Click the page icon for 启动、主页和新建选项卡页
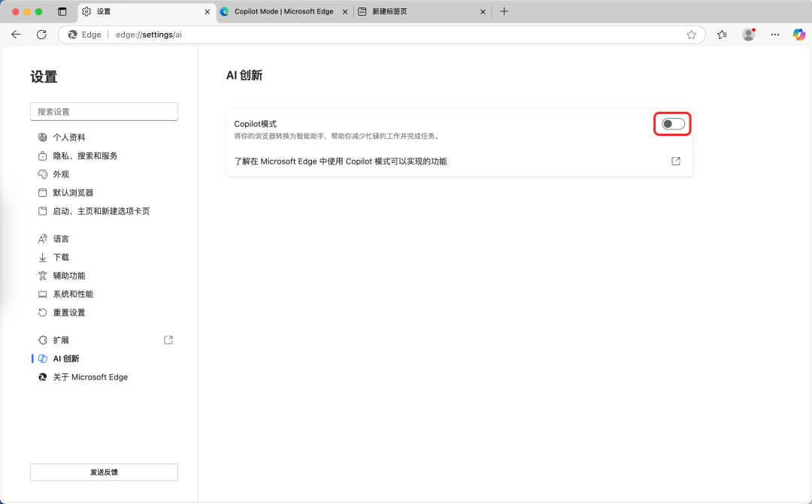 tap(42, 211)
